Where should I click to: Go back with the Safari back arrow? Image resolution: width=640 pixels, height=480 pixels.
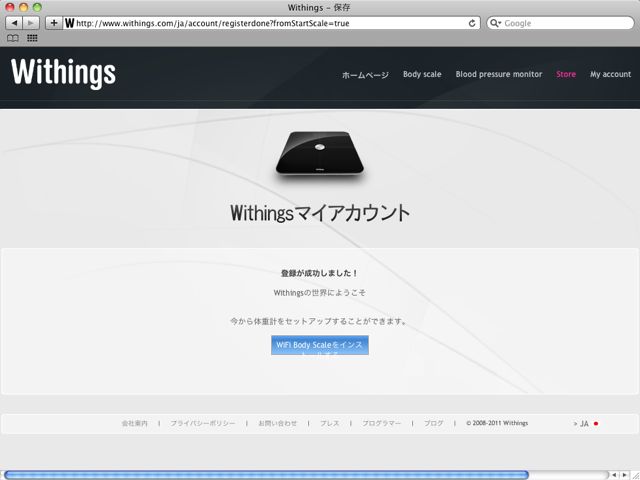(x=14, y=23)
